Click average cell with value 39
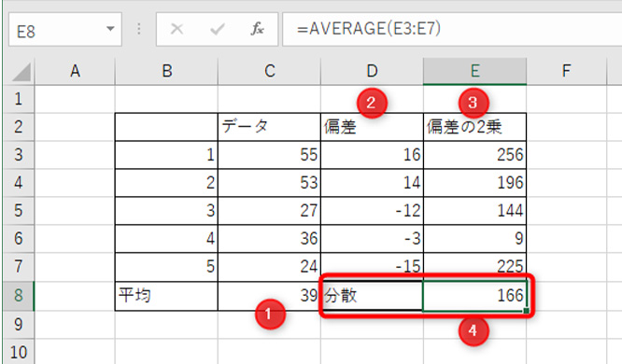Screen dimensions: 622x364 pyautogui.click(x=269, y=296)
